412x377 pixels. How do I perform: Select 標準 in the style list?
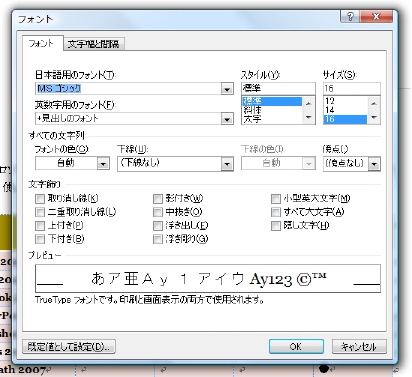click(272, 101)
